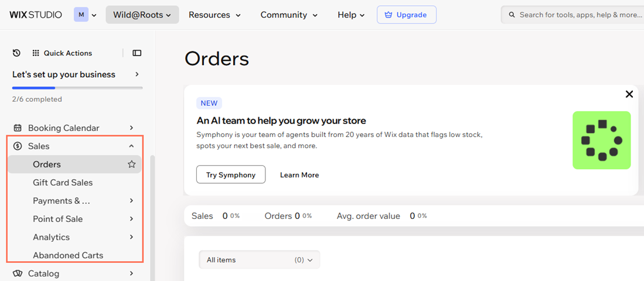Screen dimensions: 644x281
Task: Click the Catalog tag icon
Action: (17, 273)
